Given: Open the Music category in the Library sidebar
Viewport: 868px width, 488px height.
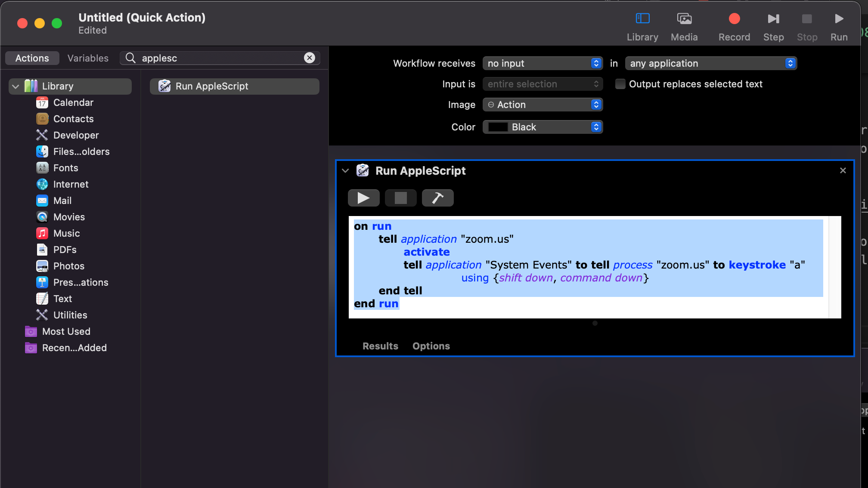Looking at the screenshot, I should point(67,233).
